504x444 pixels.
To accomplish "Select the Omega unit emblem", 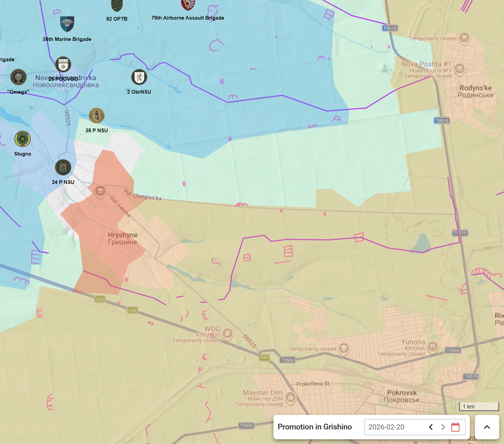I will (x=18, y=77).
